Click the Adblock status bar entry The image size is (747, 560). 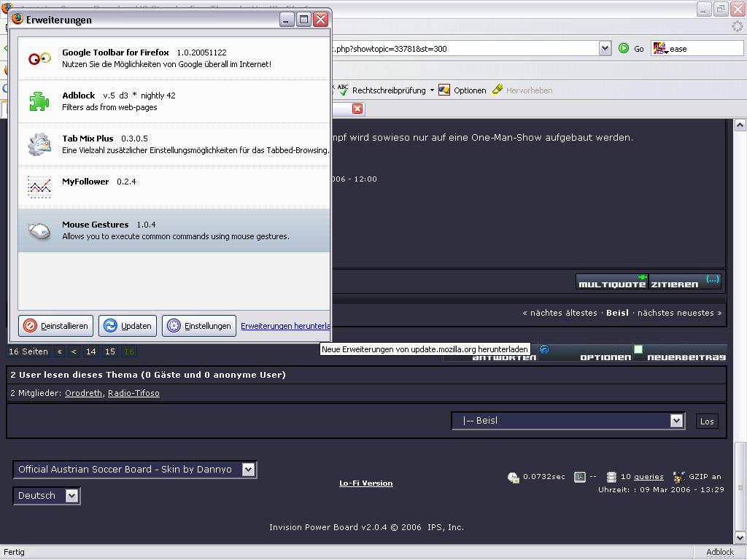click(x=720, y=553)
